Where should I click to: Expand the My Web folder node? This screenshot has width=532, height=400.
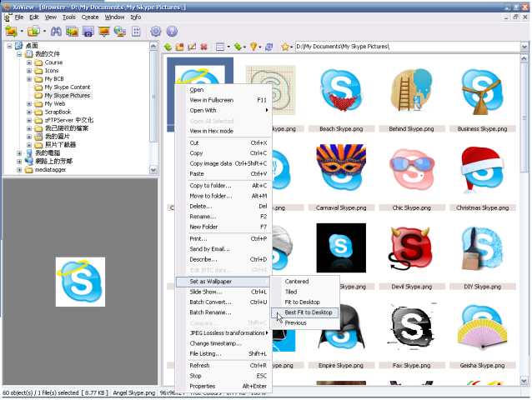pos(29,104)
